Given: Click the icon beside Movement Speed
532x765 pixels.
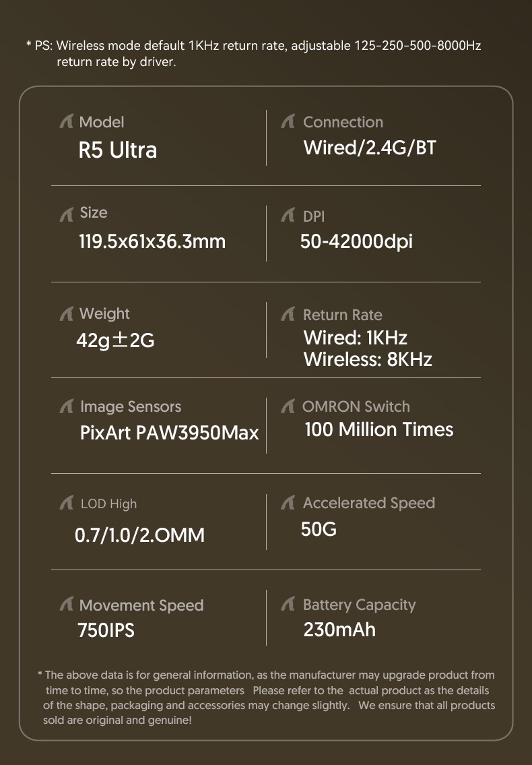Looking at the screenshot, I should [66, 605].
